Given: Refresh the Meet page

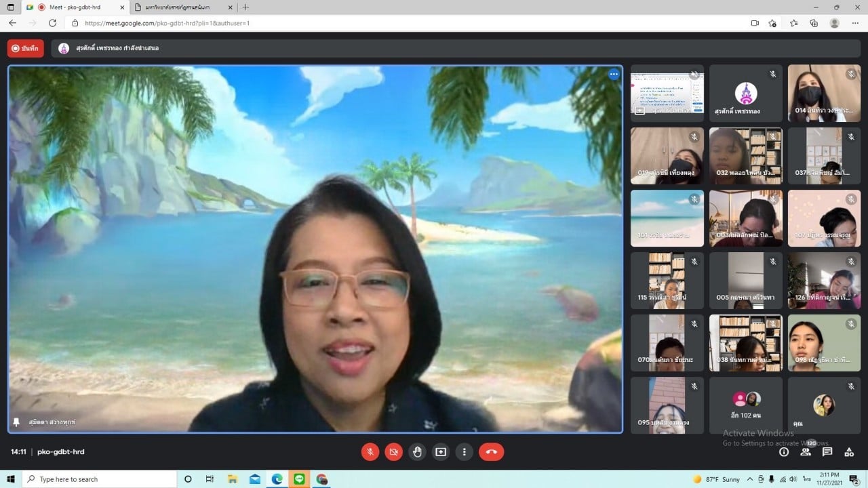Looking at the screenshot, I should tap(52, 23).
